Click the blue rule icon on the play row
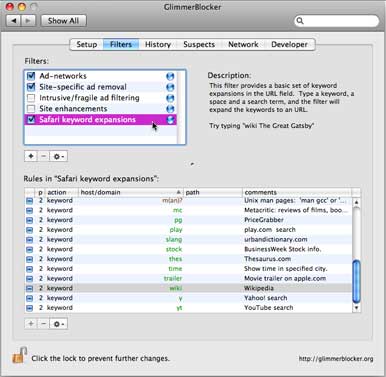Viewport: 386px width, 377px height. [29, 230]
